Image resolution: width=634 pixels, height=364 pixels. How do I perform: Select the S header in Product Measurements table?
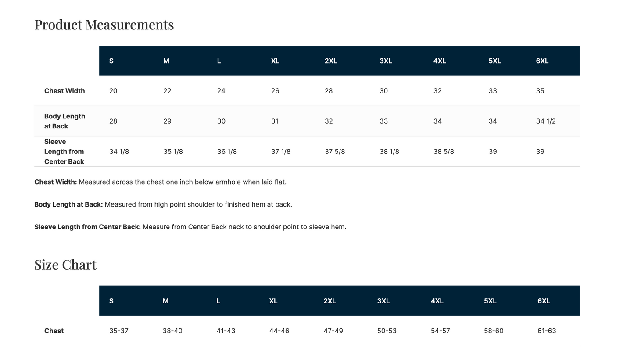tap(111, 61)
